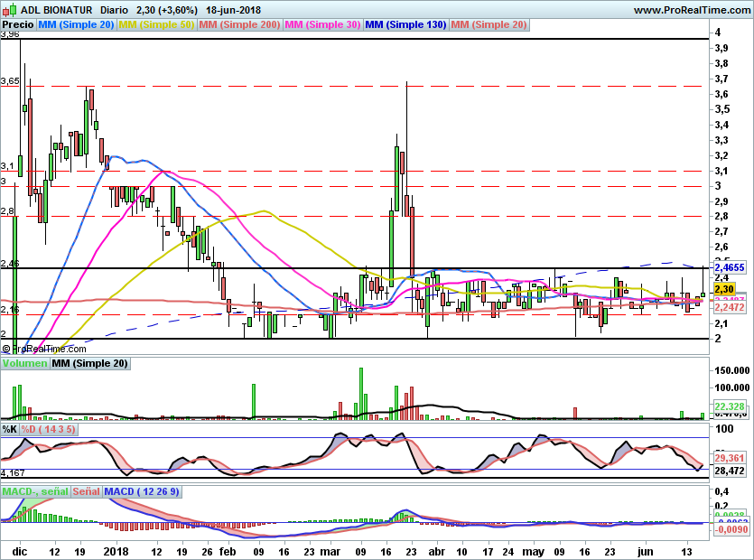Click the 3,65 dashed level label

click(10, 80)
